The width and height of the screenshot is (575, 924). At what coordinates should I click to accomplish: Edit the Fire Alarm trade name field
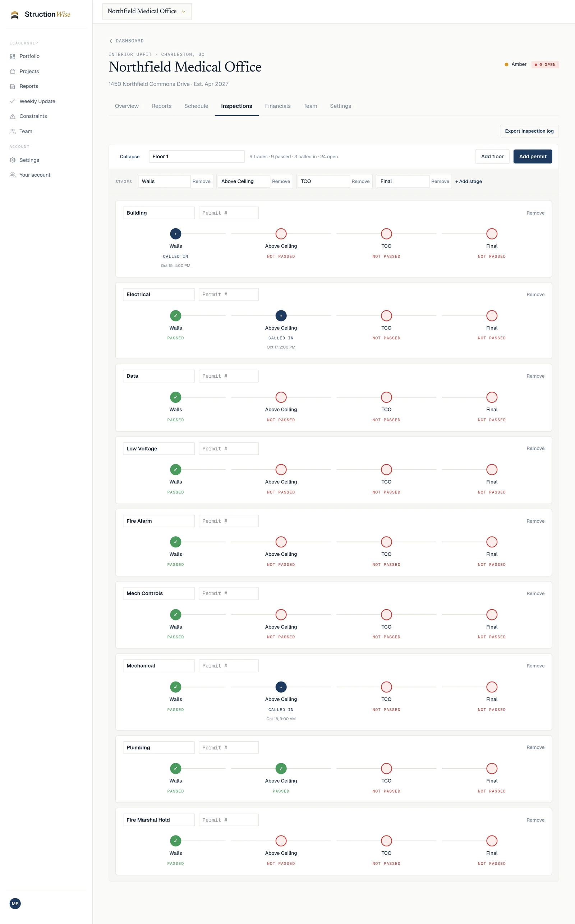point(158,520)
